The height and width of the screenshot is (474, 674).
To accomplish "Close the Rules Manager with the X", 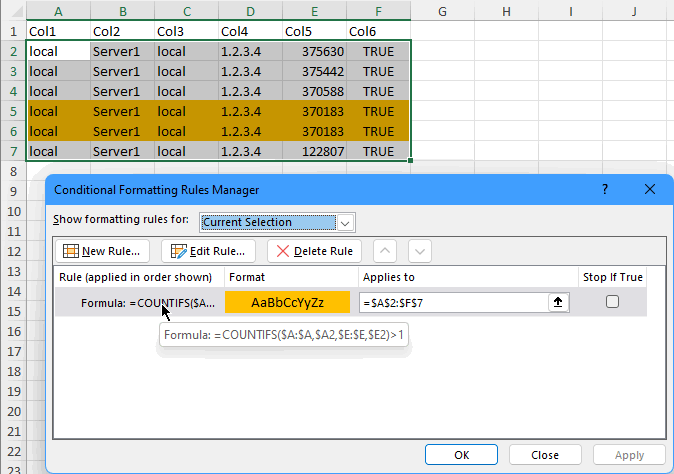I will tap(649, 190).
